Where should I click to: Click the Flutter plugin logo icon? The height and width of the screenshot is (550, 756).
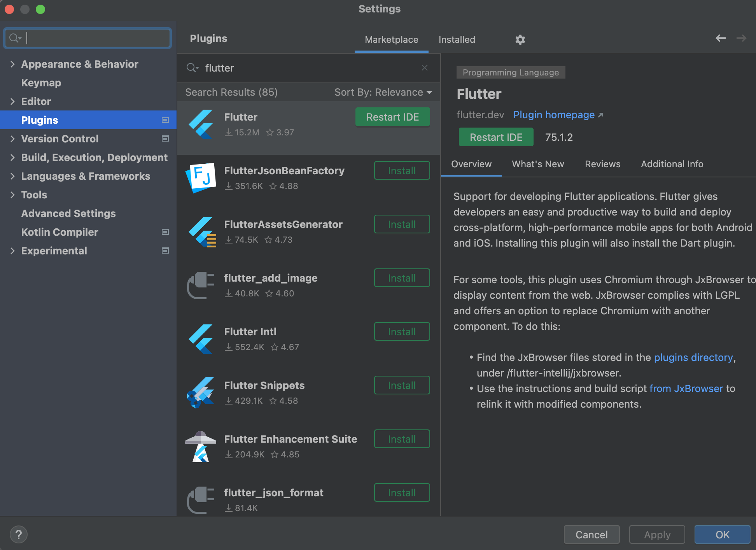(201, 124)
